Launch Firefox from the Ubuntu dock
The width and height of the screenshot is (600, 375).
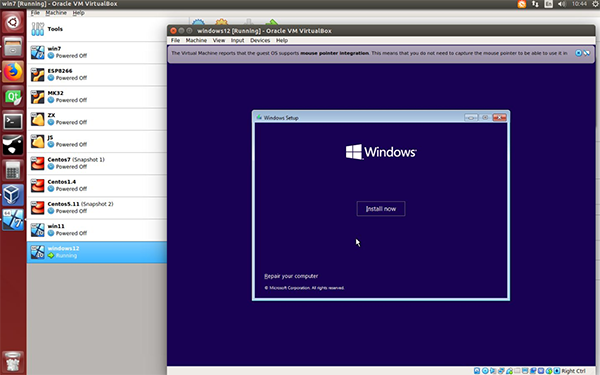coord(13,72)
